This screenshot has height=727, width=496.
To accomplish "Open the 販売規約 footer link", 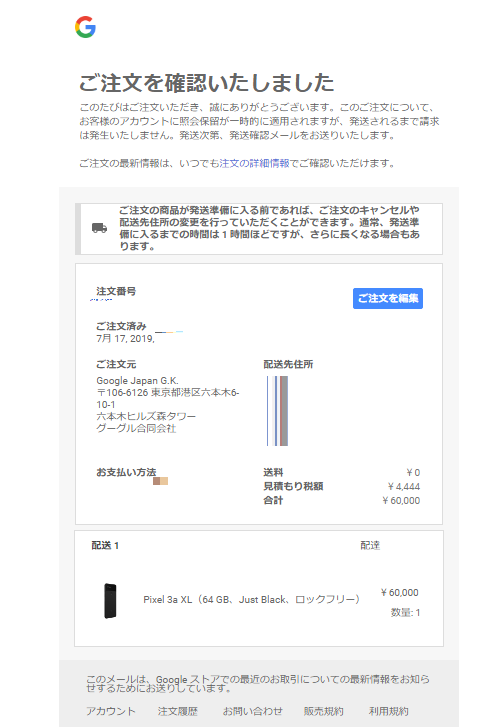I will click(324, 711).
